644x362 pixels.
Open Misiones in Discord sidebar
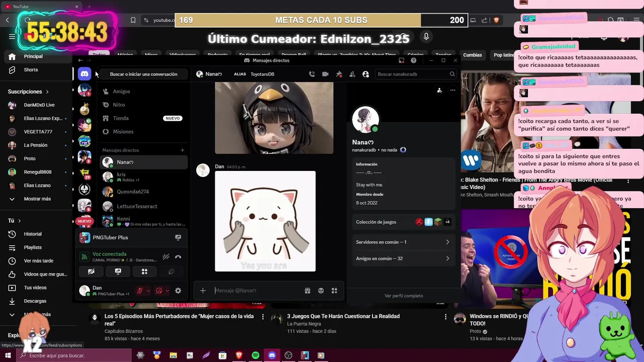(143, 132)
